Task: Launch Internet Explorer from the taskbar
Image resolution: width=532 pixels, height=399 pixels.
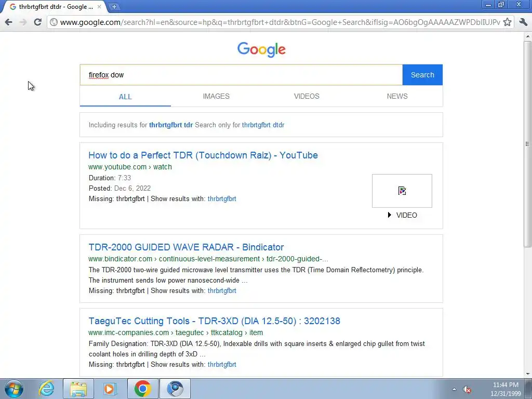Action: click(x=46, y=389)
